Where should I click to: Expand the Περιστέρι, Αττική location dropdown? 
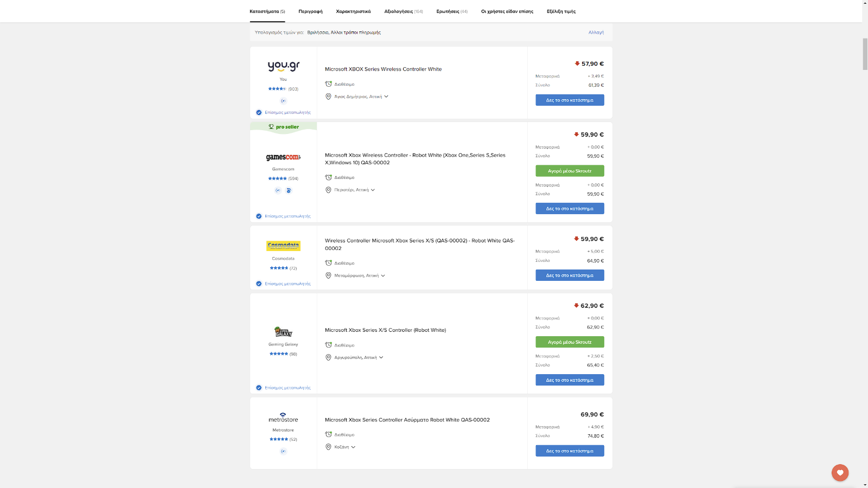(x=373, y=190)
